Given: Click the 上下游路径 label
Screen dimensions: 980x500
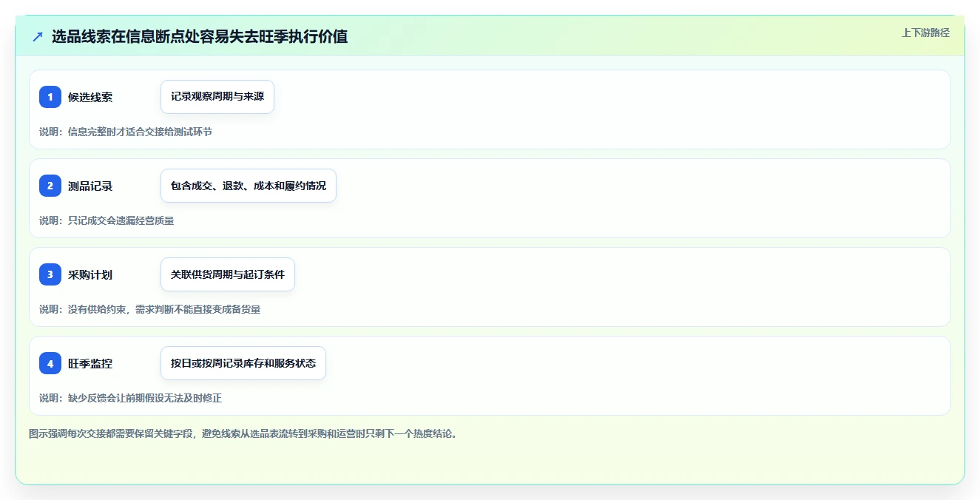Looking at the screenshot, I should [925, 33].
